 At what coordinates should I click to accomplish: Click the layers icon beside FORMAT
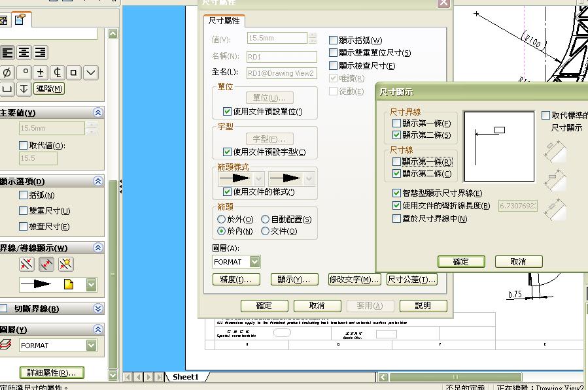tap(6, 344)
